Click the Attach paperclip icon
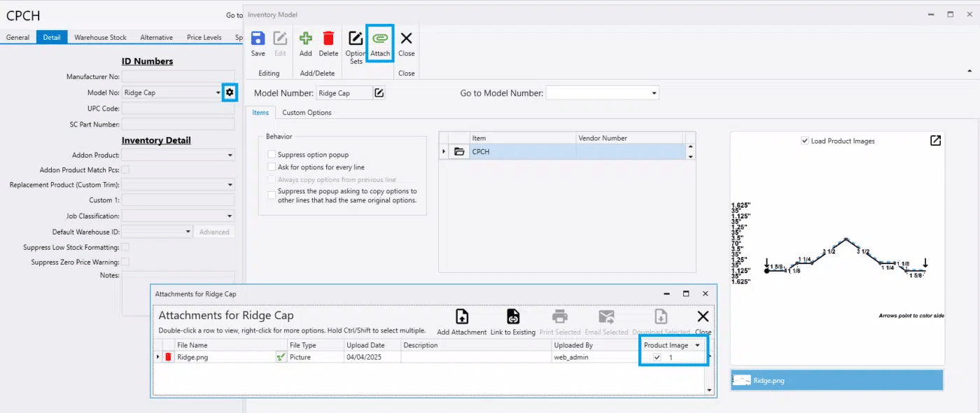The width and height of the screenshot is (980, 413). click(x=380, y=38)
